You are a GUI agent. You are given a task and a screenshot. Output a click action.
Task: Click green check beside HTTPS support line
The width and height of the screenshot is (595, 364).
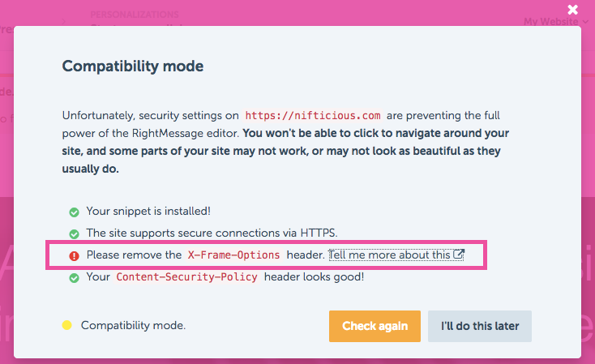[74, 233]
